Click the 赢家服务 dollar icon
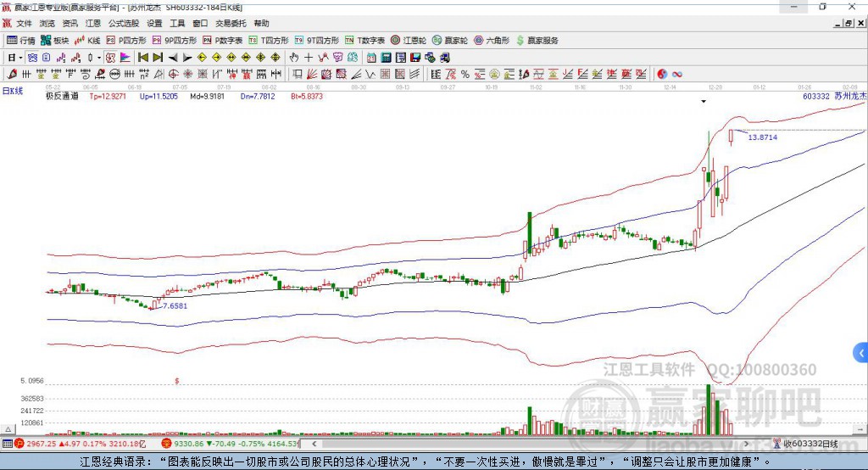This screenshot has width=868, height=470. coord(520,41)
